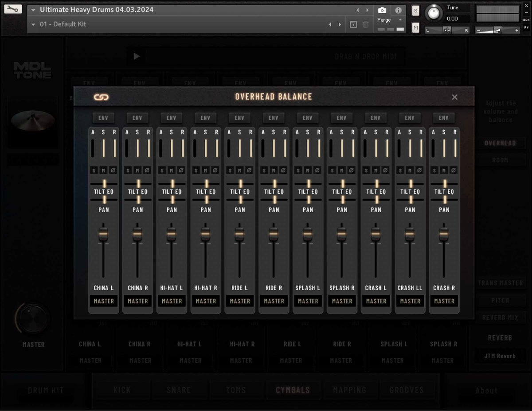Screen dimensions: 532x411
Task: Toggle the link channels icon in Overhead Balance
Action: click(x=102, y=97)
